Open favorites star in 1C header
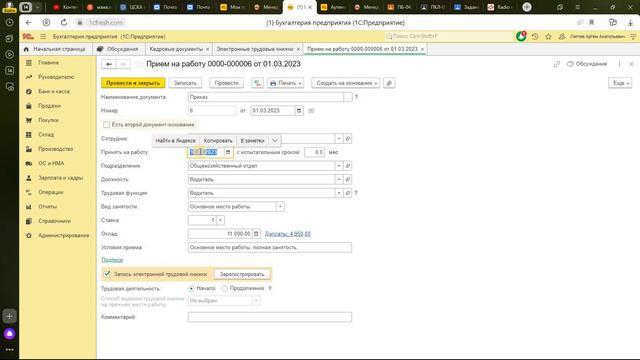This screenshot has width=640, height=360. [548, 36]
